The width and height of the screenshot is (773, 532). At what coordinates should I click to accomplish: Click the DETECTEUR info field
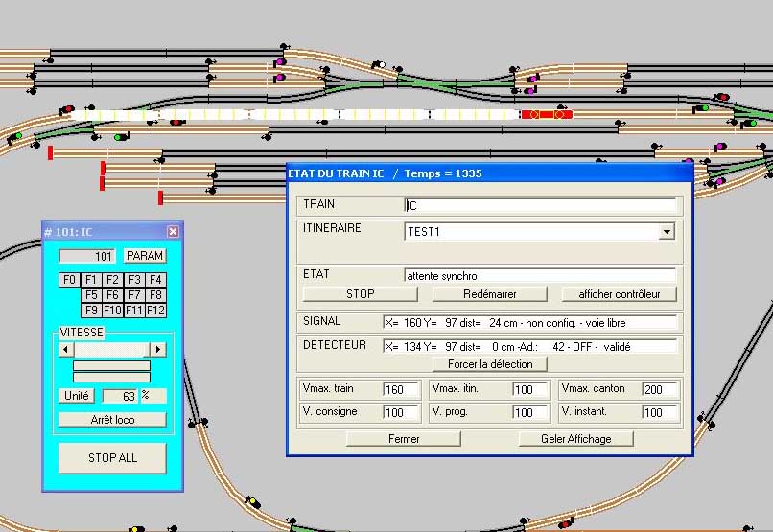[530, 347]
